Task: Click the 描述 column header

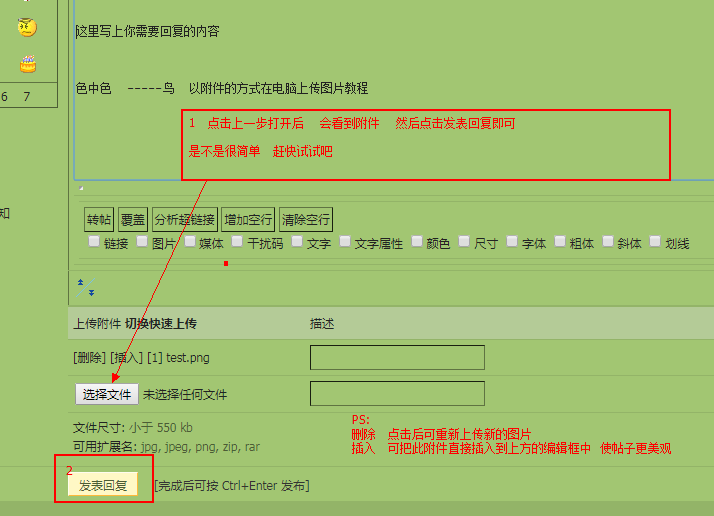Action: pos(322,324)
